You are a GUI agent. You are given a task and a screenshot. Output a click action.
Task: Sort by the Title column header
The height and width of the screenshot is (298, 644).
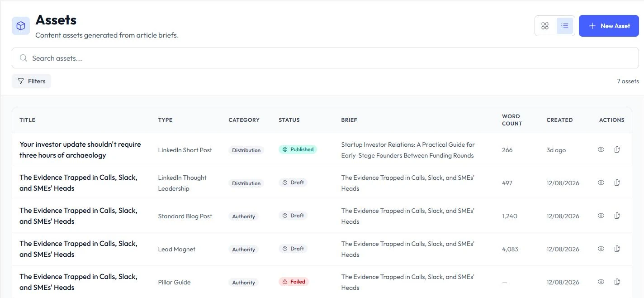tap(28, 120)
